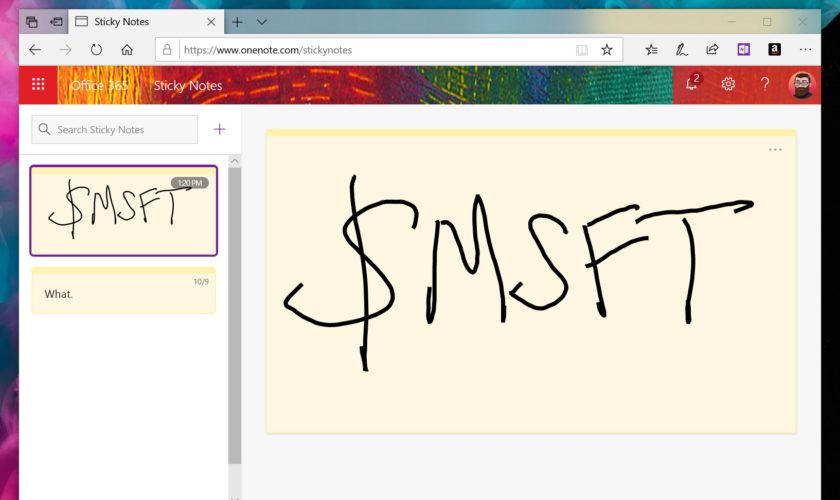This screenshot has height=500, width=840.
Task: Click the Sticky Notes app title
Action: click(x=188, y=85)
